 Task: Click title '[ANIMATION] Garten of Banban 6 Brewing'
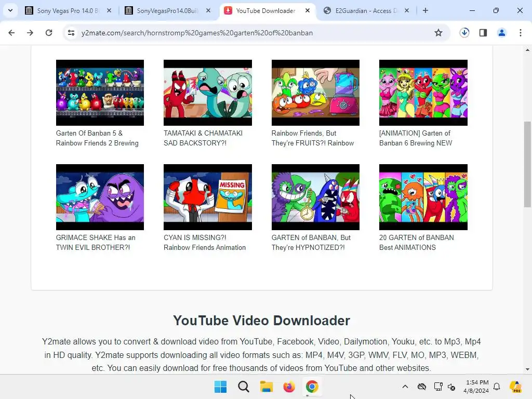click(416, 138)
